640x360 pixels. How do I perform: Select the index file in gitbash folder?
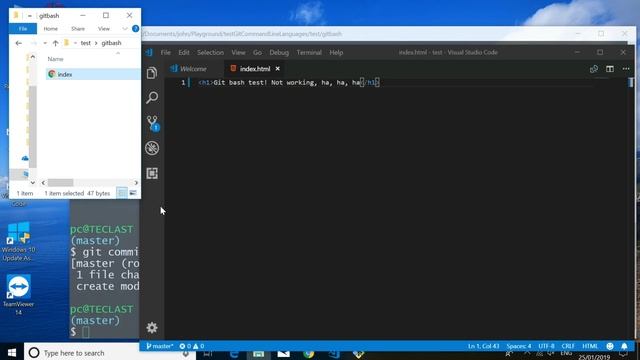click(x=93, y=74)
